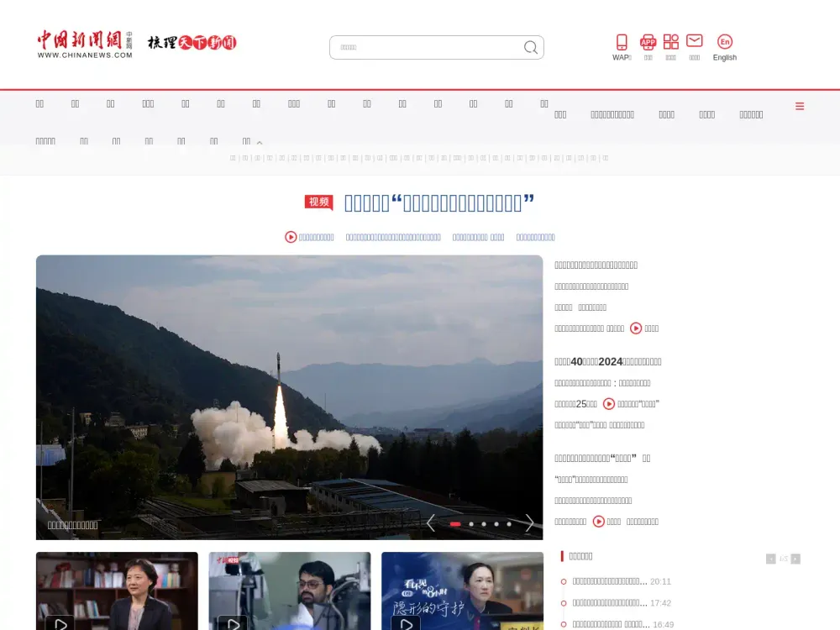840x630 pixels.
Task: Select the first menu item in the top navigation
Action: (39, 102)
